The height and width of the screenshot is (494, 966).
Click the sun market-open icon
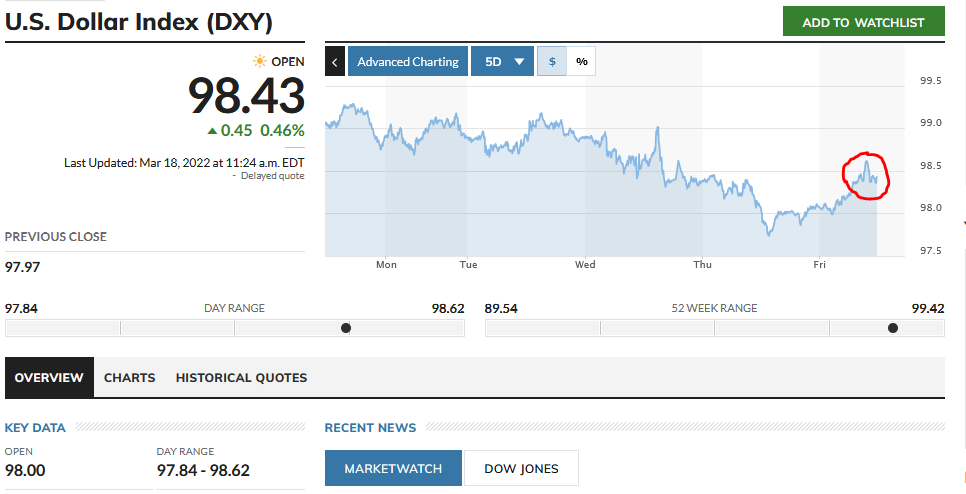coord(259,61)
